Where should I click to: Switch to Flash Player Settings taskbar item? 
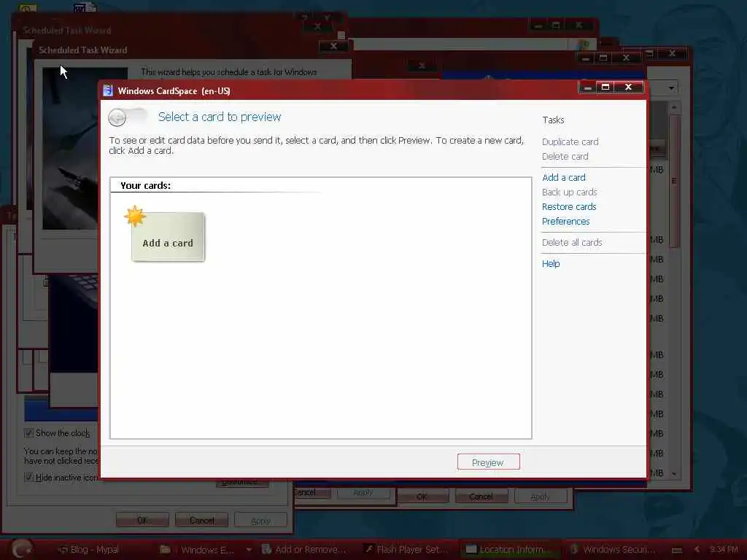coord(407,550)
